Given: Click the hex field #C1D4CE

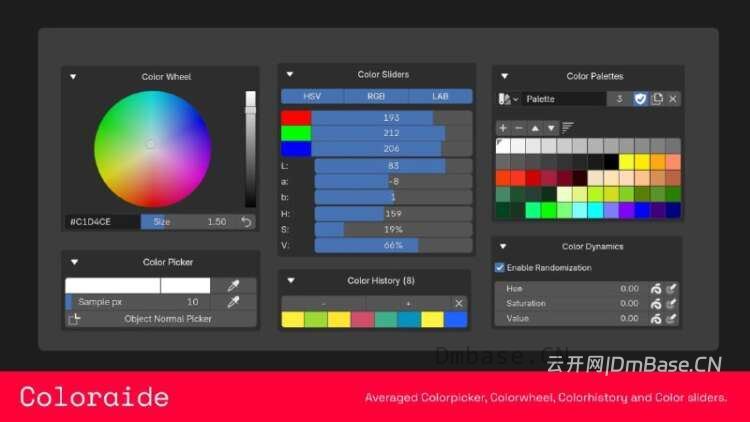Looking at the screenshot, I should pos(102,222).
